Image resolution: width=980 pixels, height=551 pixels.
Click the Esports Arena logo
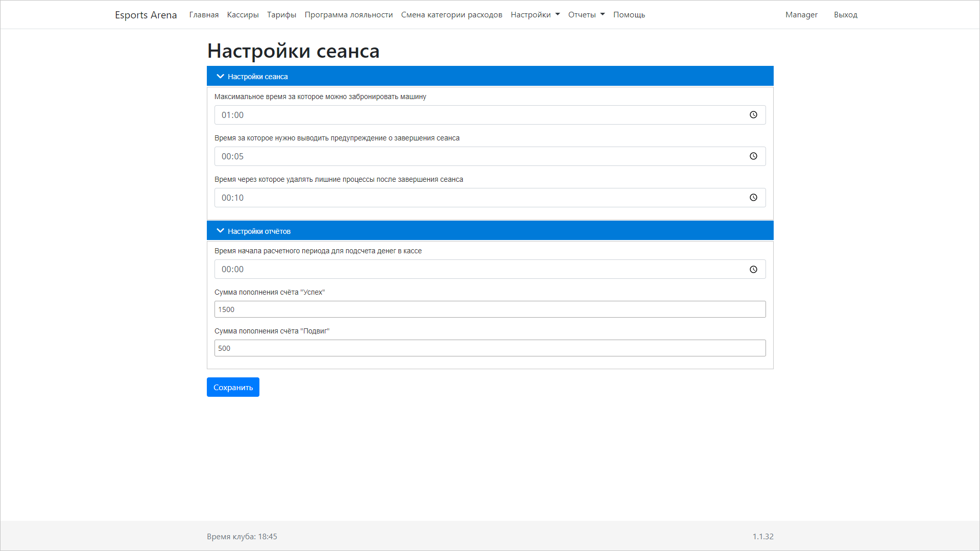coord(146,15)
